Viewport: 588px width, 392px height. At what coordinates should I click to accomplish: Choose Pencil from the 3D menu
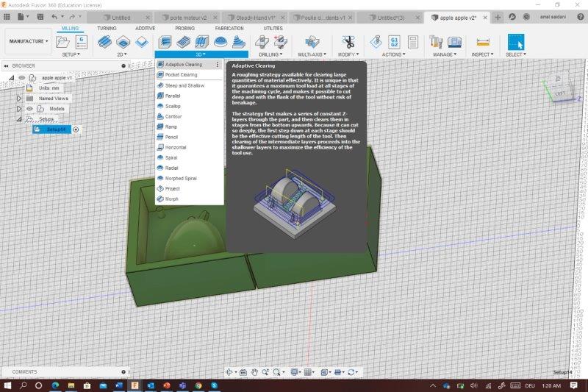click(190, 137)
